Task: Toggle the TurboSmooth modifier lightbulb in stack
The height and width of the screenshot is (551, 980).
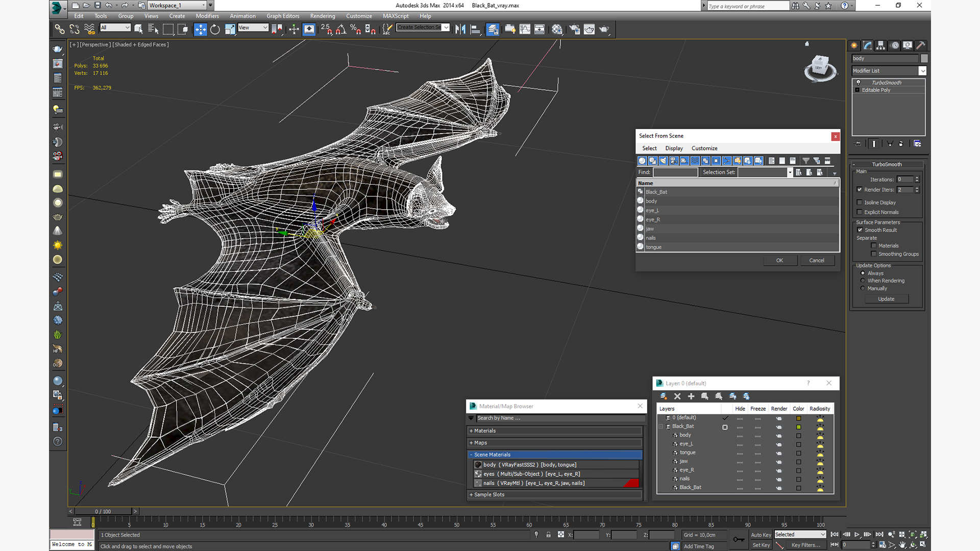Action: click(x=858, y=83)
